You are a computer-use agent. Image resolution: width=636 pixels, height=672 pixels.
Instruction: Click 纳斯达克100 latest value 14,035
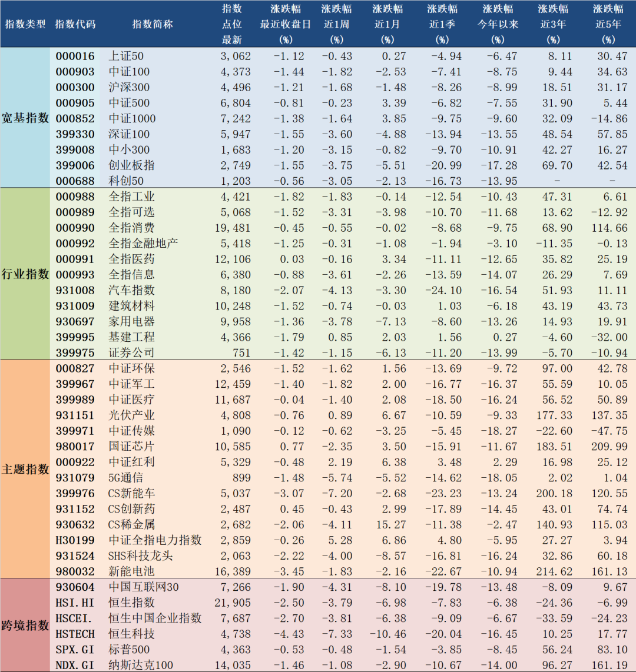tap(233, 666)
